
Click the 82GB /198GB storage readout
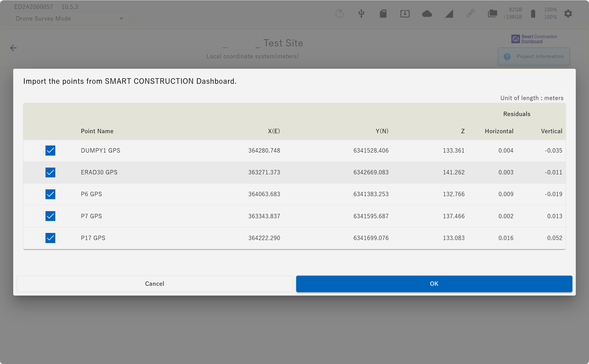(x=513, y=14)
